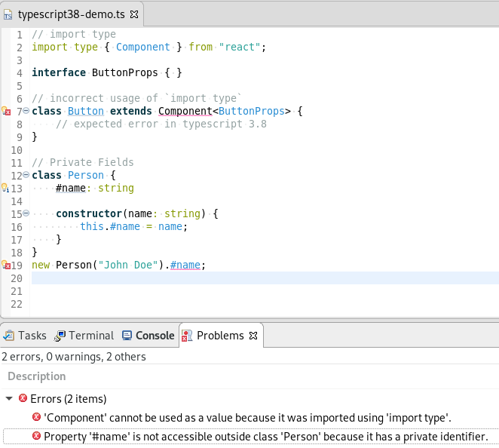Close the Problems view
This screenshot has width=499, height=448.
253,336
